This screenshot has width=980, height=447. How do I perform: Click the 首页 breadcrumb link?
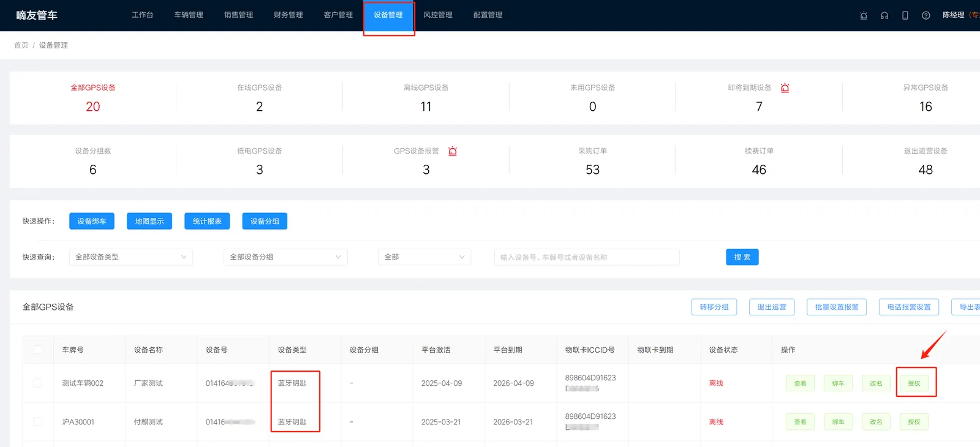point(21,45)
